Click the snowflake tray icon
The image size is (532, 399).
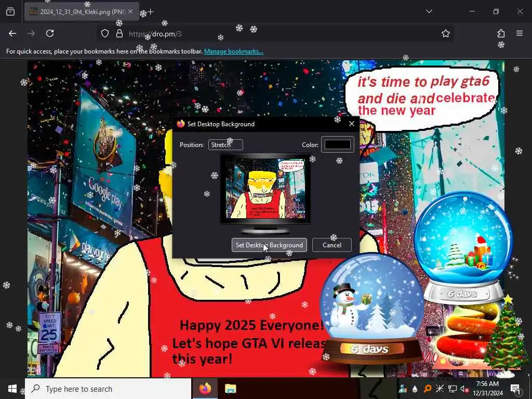click(x=440, y=389)
